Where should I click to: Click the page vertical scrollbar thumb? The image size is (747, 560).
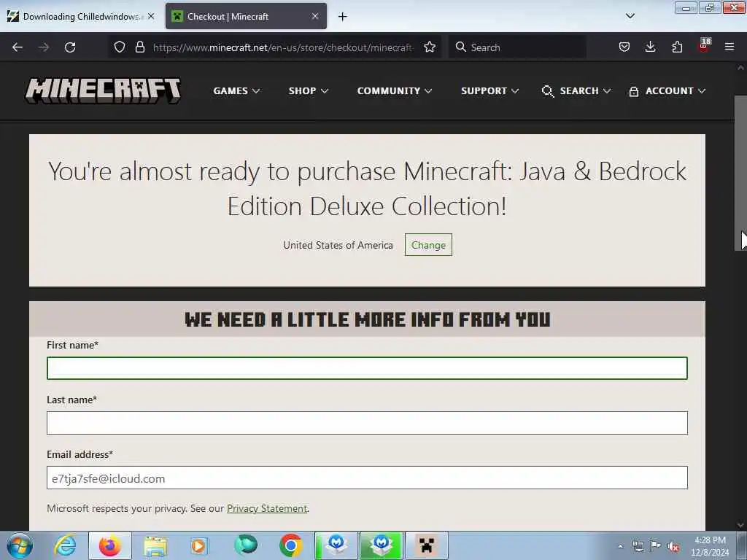[x=741, y=173]
